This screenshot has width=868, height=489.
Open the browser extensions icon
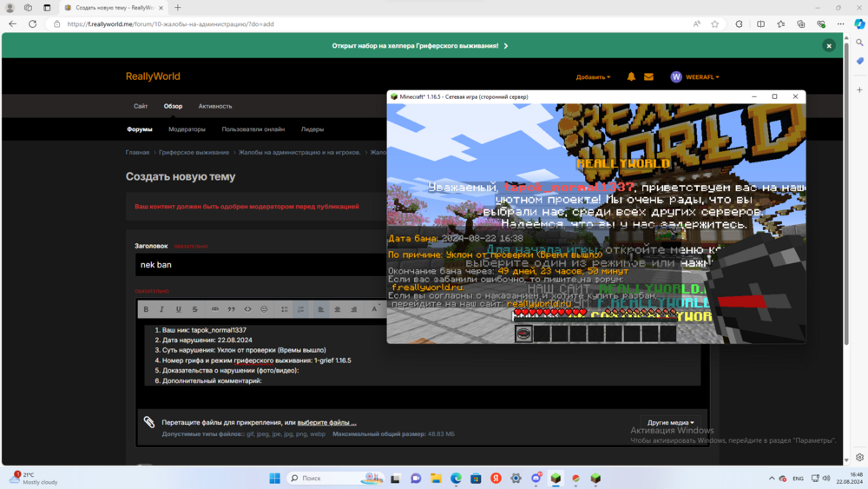tap(739, 23)
